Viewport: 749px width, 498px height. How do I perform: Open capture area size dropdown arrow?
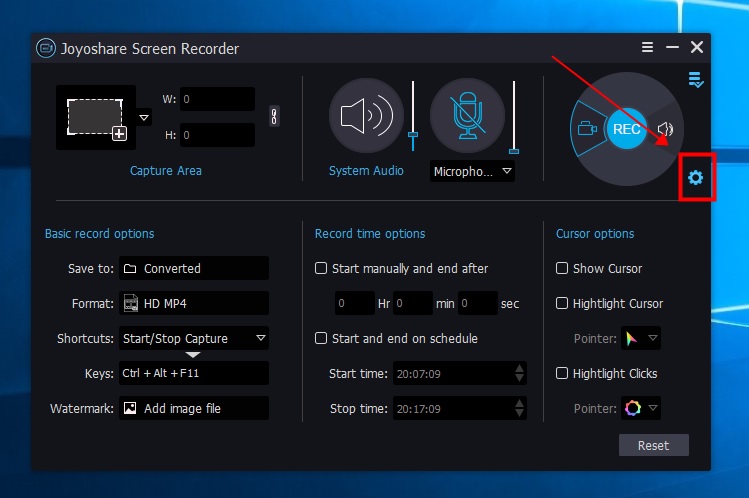point(144,117)
